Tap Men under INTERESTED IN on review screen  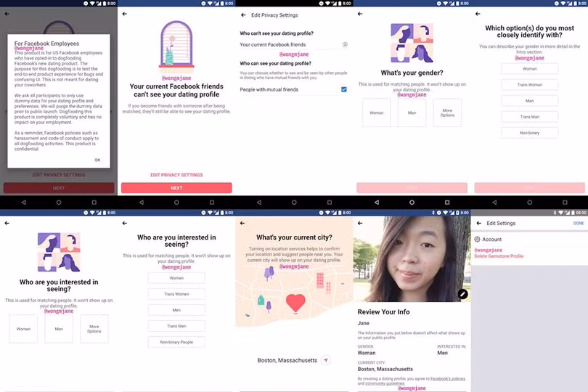(x=443, y=353)
